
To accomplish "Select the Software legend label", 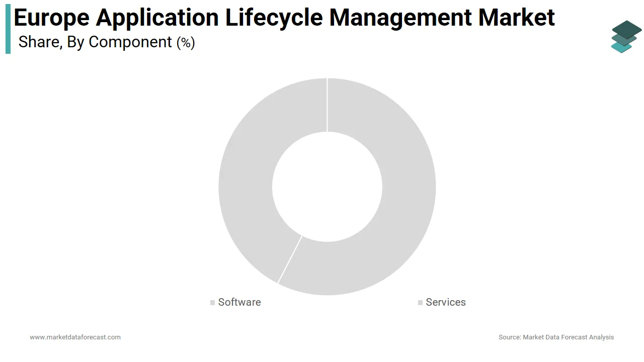I will [239, 302].
